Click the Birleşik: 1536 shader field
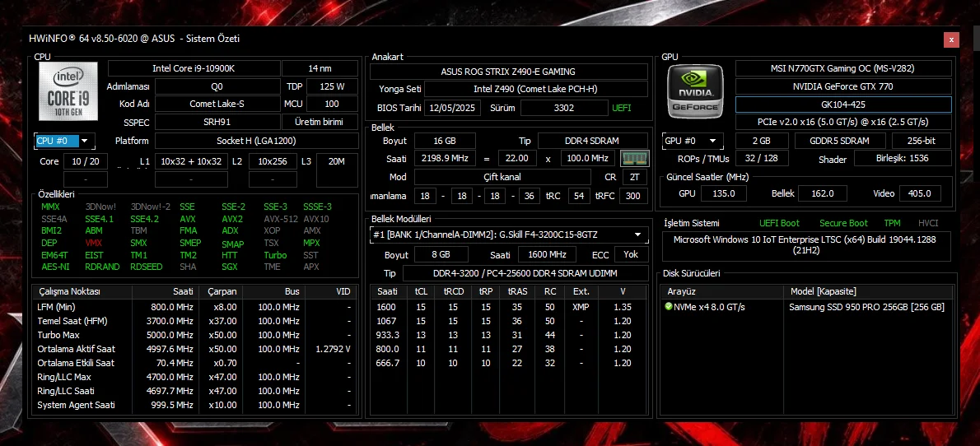980x446 pixels. tap(903, 158)
